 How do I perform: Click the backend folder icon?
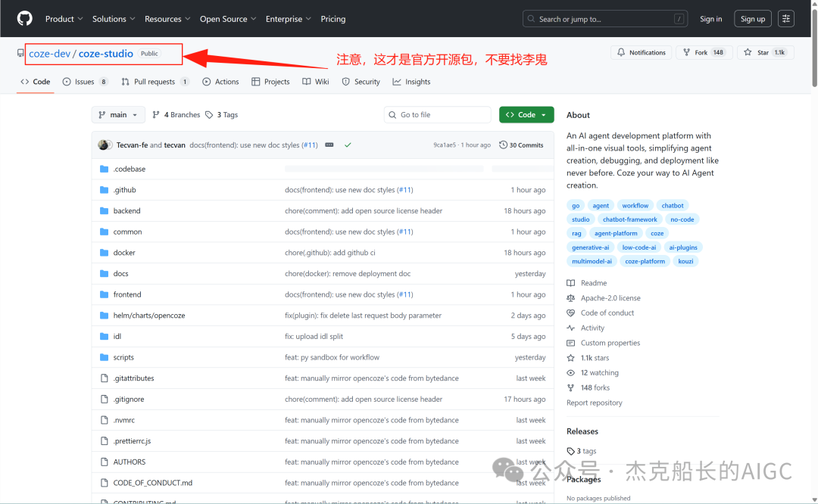click(x=104, y=210)
